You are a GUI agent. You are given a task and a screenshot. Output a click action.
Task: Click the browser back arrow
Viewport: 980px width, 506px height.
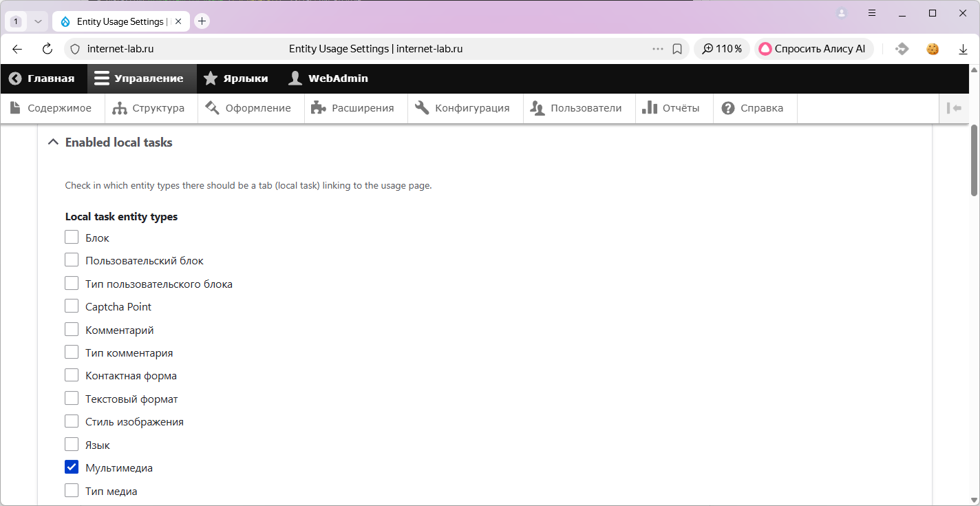[x=17, y=49]
